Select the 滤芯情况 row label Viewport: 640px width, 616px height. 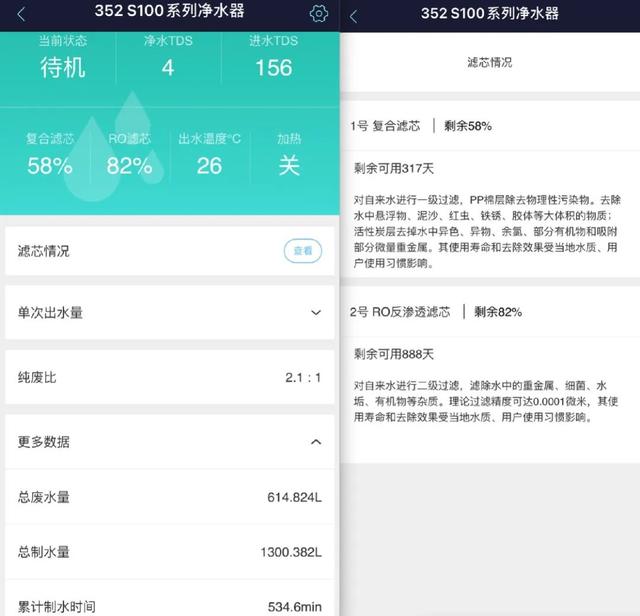(43, 251)
